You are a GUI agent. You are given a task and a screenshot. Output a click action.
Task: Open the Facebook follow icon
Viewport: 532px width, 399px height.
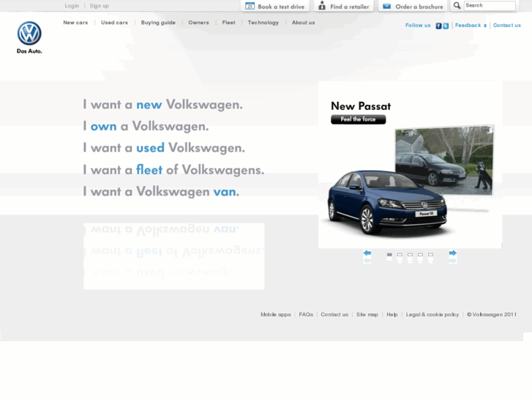click(438, 26)
